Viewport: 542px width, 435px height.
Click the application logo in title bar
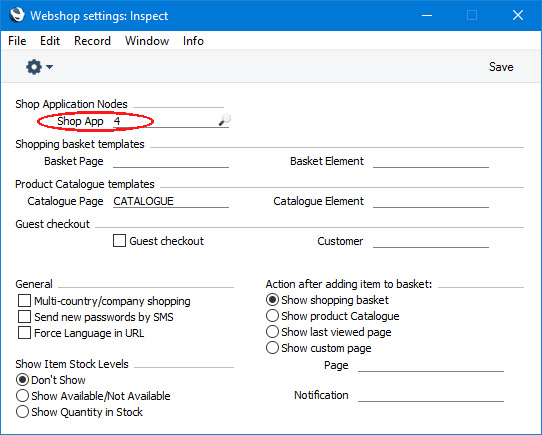(x=17, y=15)
